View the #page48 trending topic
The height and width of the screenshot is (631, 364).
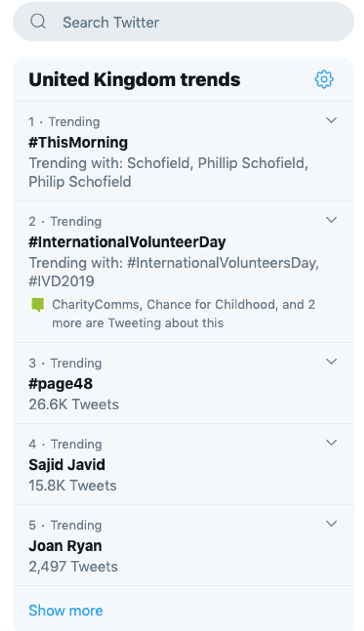(x=61, y=384)
